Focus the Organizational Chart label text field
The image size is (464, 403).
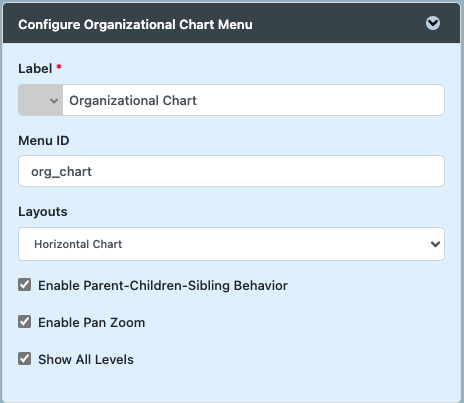(x=253, y=100)
